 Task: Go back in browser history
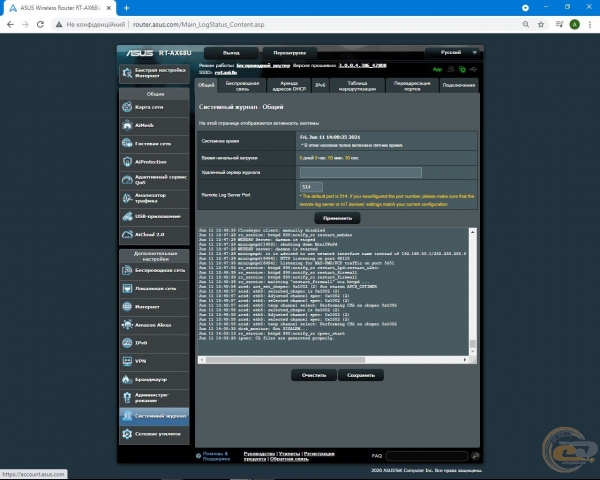(x=10, y=24)
